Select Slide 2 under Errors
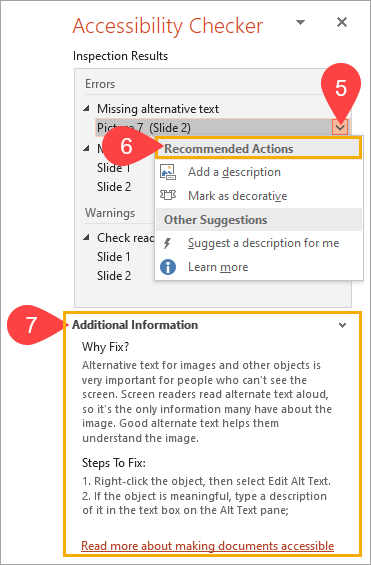 (x=114, y=187)
